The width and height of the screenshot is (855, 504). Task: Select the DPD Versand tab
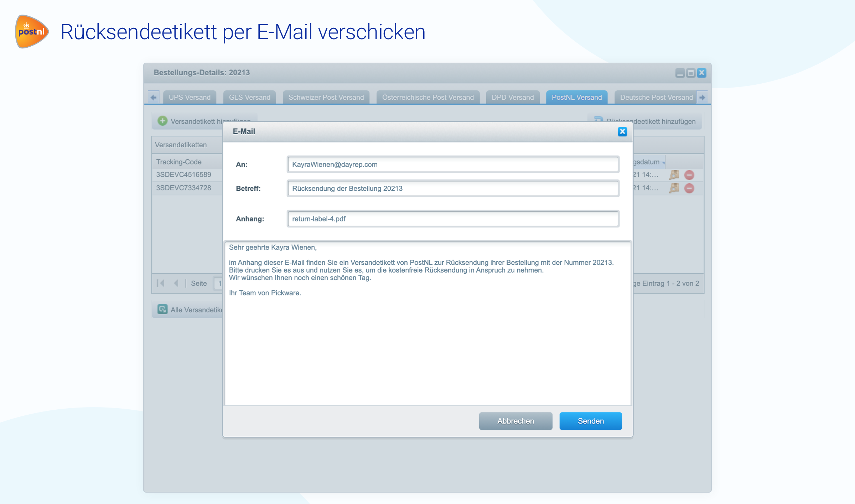pos(513,97)
